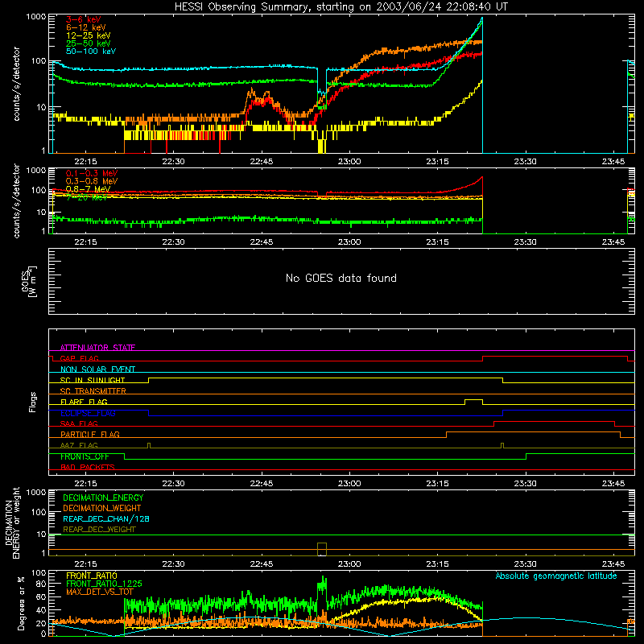Click the MAX_DET_VS_TOT legend label
644x644 pixels.
pyautogui.click(x=100, y=592)
